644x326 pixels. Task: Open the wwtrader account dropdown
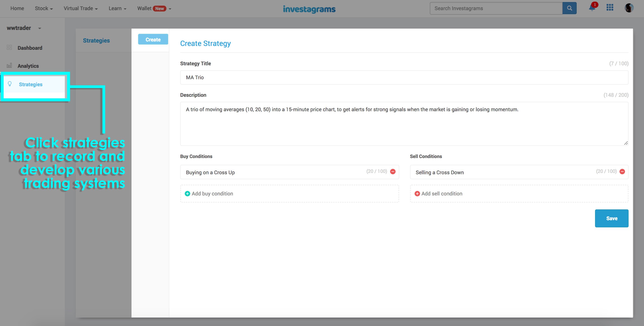[24, 28]
